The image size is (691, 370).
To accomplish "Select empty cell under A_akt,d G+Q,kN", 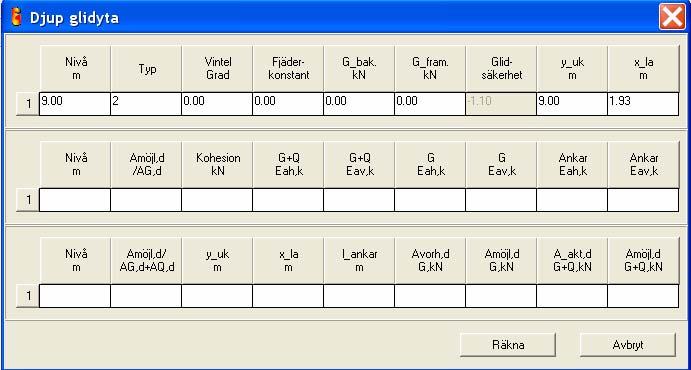I will pyautogui.click(x=572, y=296).
